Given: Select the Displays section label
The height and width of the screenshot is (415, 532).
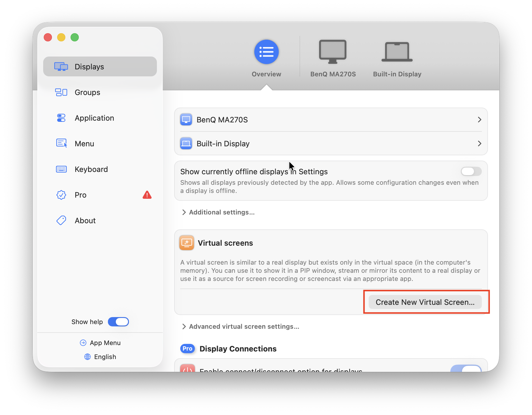Looking at the screenshot, I should (89, 67).
